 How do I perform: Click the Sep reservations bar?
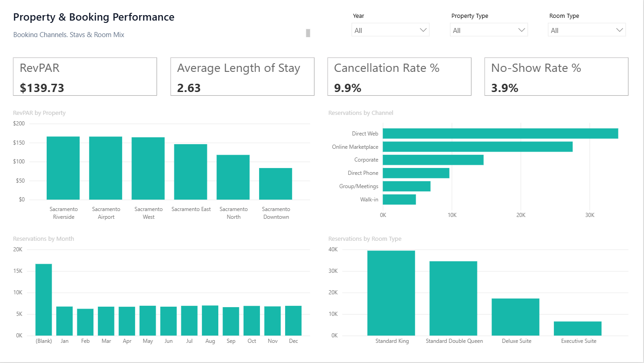(x=231, y=321)
